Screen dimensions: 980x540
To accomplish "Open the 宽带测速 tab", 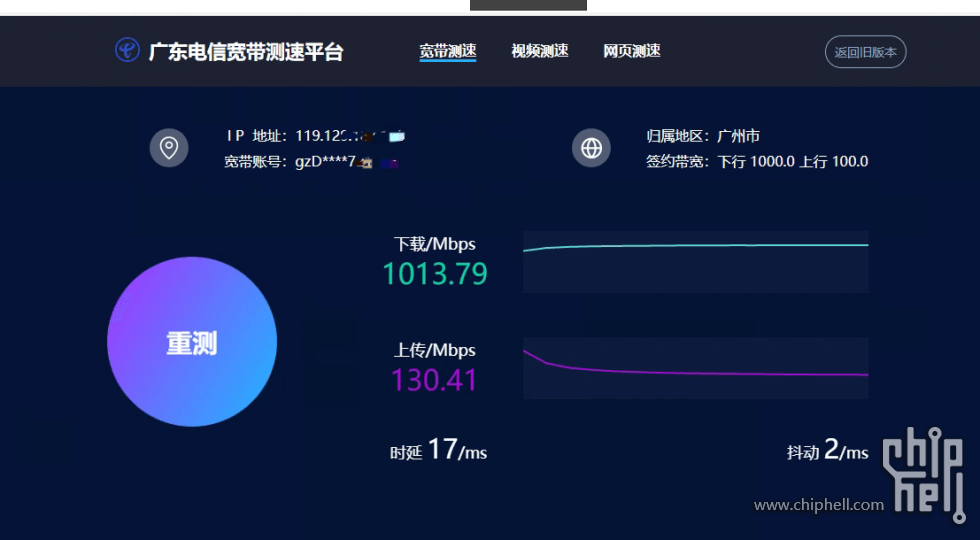I will 448,51.
